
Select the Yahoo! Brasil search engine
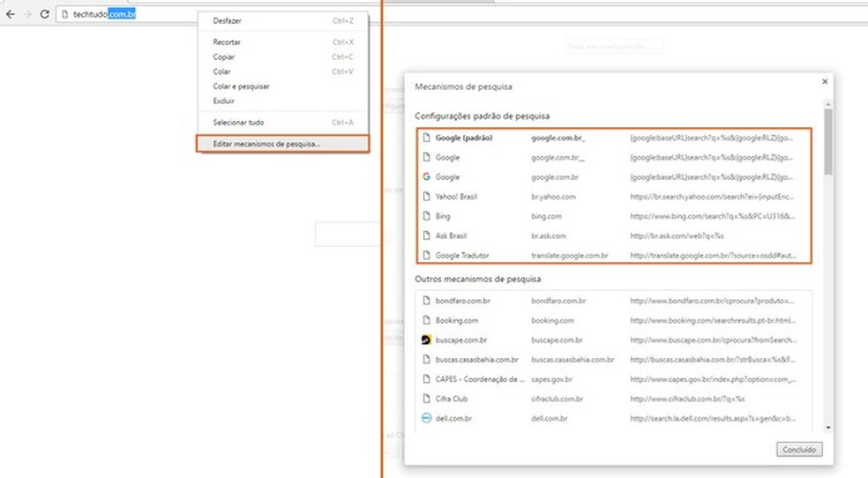click(x=614, y=197)
